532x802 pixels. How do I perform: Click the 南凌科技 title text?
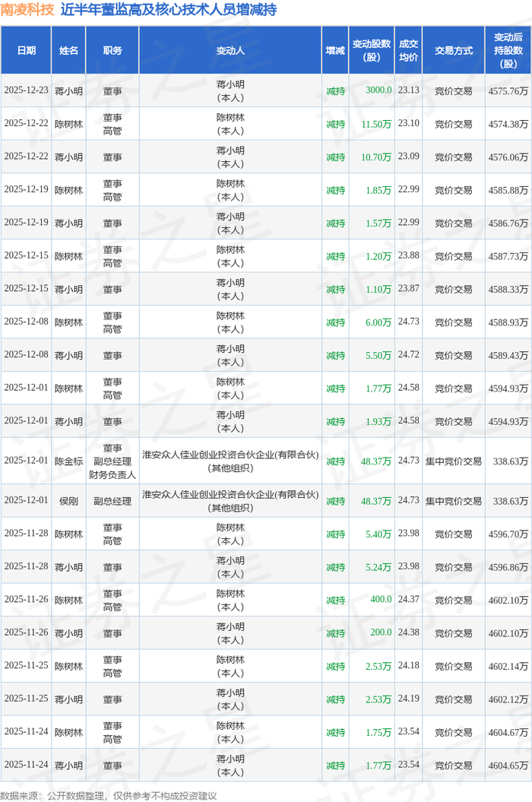coord(27,9)
